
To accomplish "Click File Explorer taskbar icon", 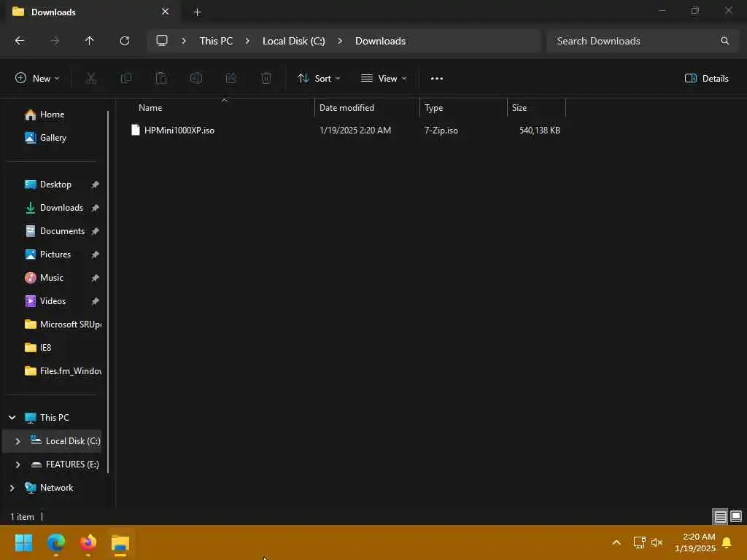I will [x=120, y=542].
